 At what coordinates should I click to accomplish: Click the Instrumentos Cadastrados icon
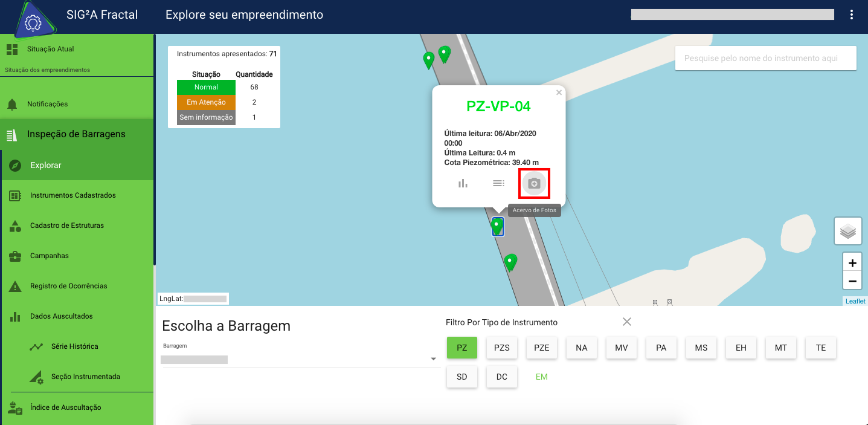[16, 195]
